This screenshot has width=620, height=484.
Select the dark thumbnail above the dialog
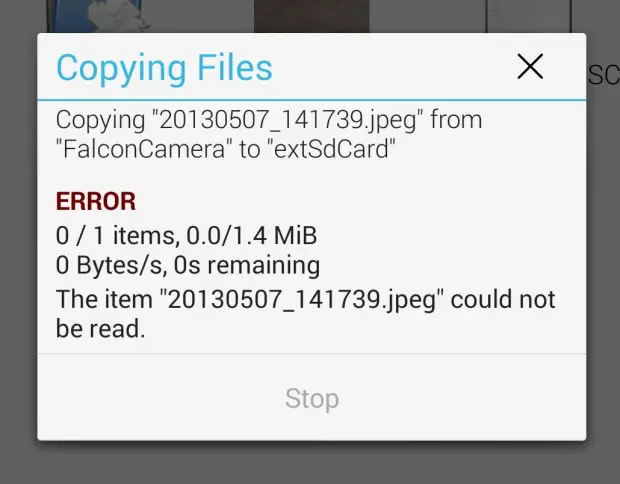[x=312, y=16]
